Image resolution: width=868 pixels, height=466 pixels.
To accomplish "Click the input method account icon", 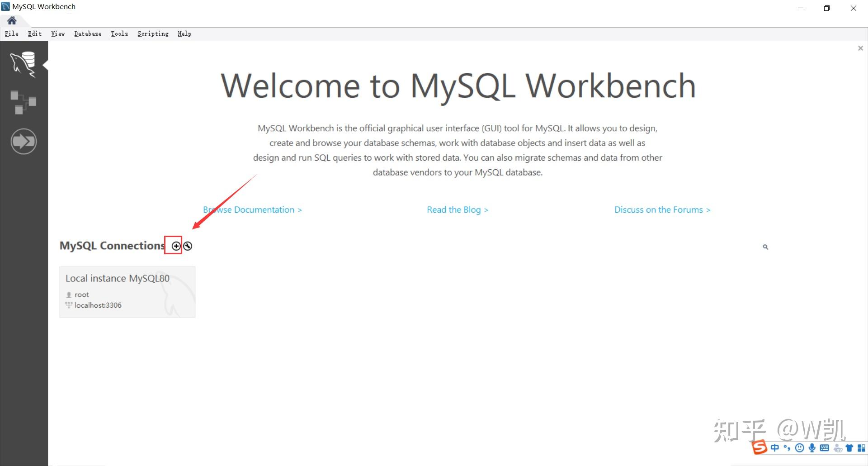I will point(838,448).
